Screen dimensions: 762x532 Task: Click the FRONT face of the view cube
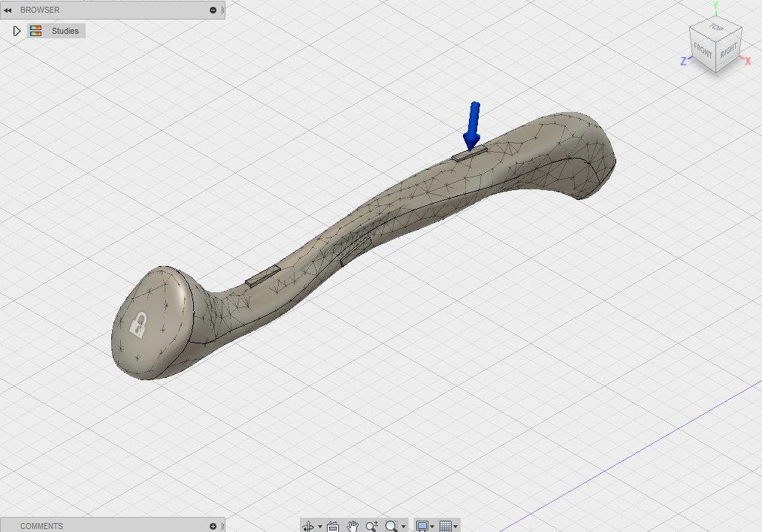703,50
